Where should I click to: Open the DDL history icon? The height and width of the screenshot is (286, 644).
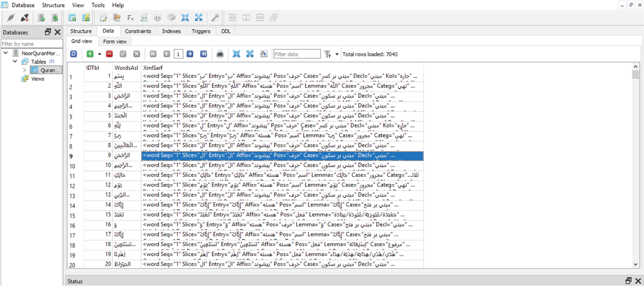(116, 18)
